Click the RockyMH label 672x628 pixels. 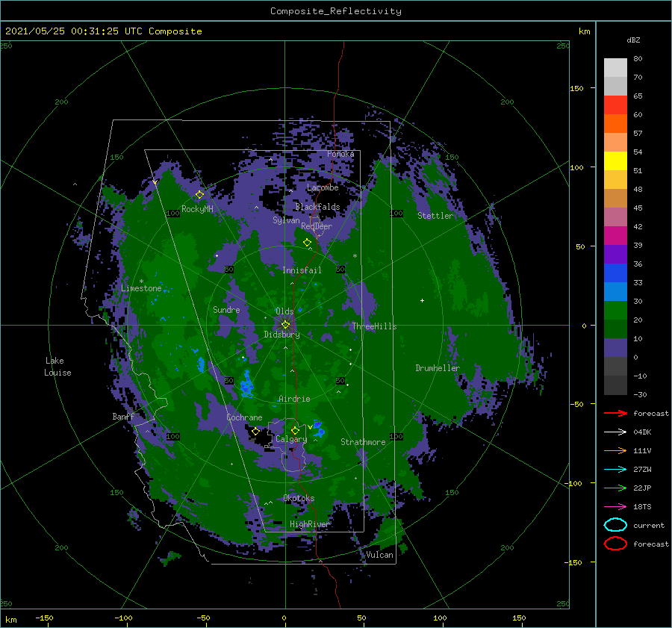point(197,209)
